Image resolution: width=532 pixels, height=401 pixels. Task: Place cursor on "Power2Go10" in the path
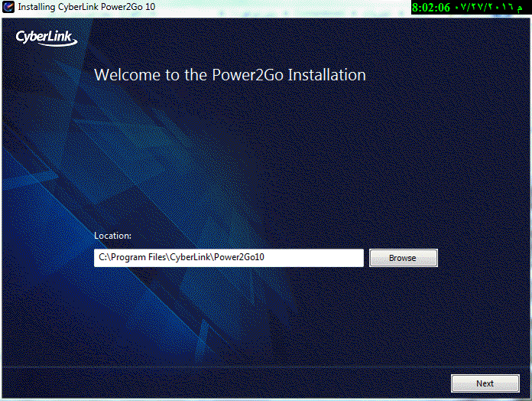click(x=239, y=258)
